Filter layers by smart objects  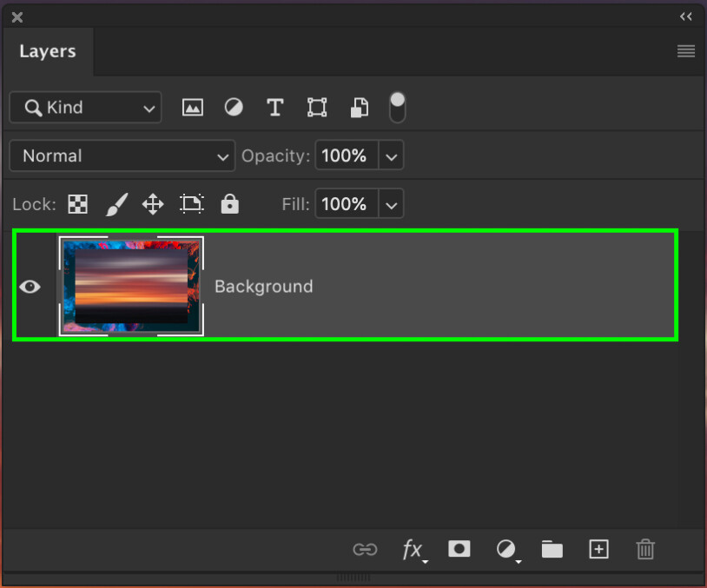coord(359,107)
